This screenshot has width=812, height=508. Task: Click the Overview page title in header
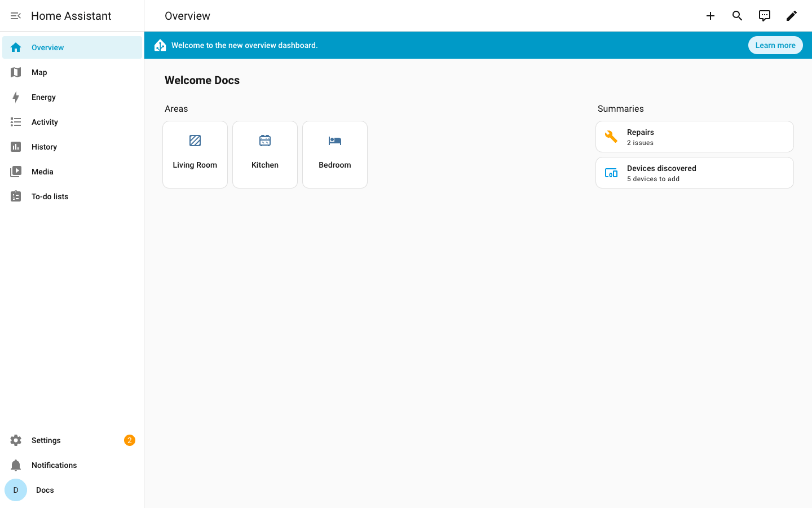coord(187,16)
